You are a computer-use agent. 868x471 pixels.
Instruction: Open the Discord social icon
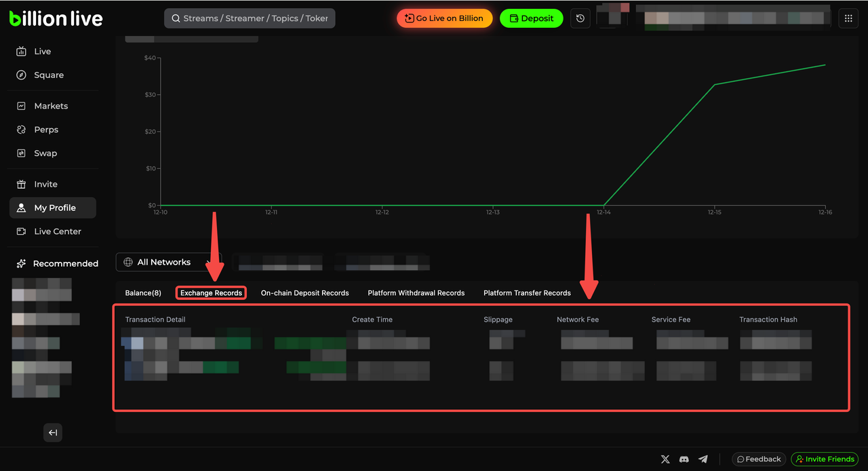tap(684, 459)
